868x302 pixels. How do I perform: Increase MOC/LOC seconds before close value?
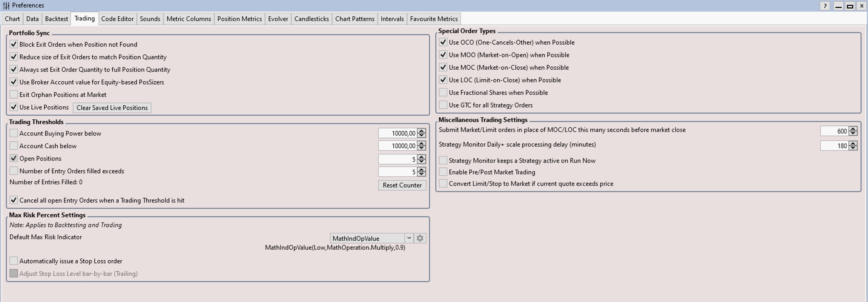pyautogui.click(x=853, y=129)
